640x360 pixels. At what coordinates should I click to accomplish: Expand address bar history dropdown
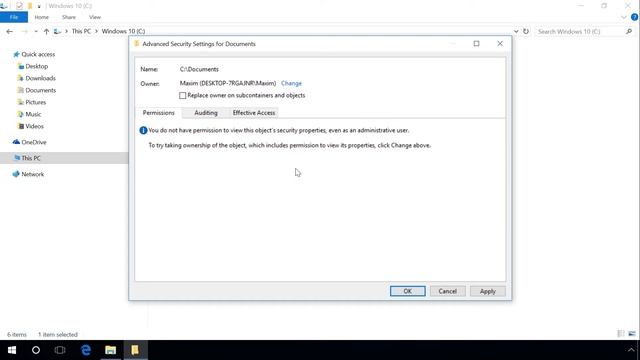[x=516, y=31]
